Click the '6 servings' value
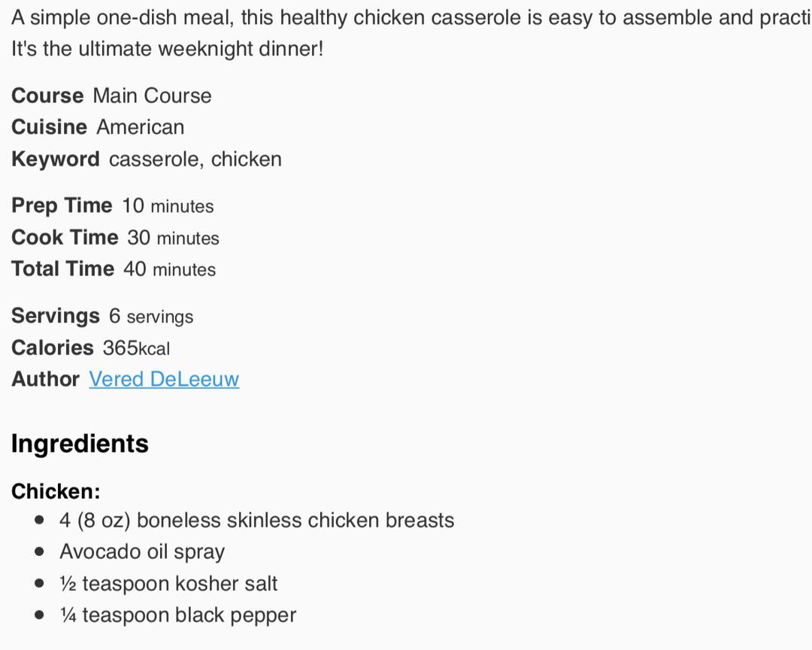 tap(151, 316)
